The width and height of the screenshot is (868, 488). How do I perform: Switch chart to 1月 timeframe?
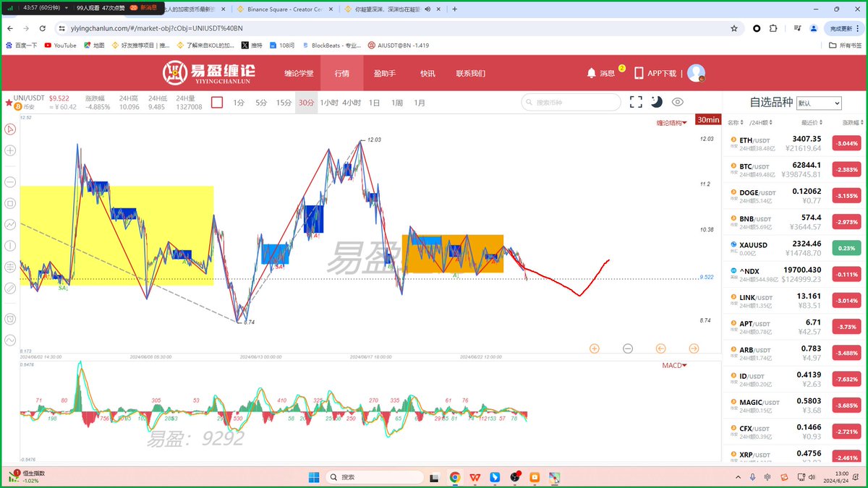click(420, 103)
